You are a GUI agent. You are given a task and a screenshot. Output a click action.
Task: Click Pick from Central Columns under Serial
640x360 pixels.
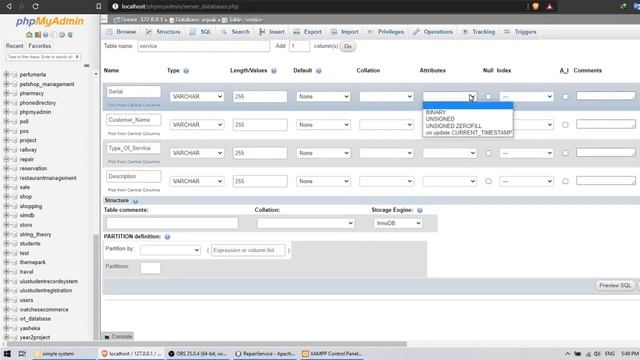tap(134, 105)
